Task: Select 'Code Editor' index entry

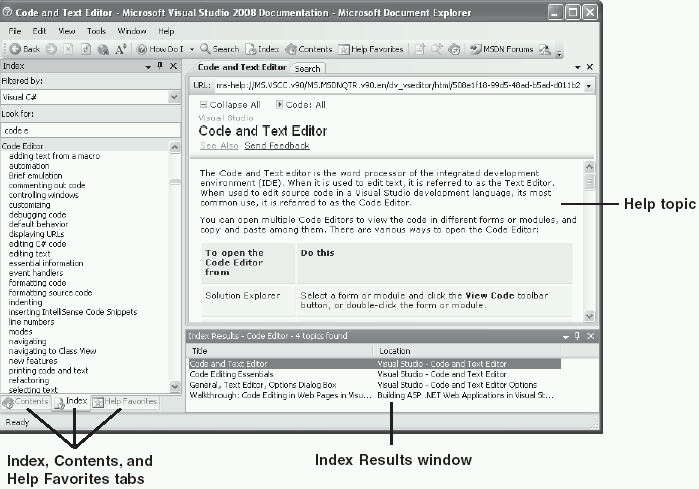Action: [x=22, y=146]
